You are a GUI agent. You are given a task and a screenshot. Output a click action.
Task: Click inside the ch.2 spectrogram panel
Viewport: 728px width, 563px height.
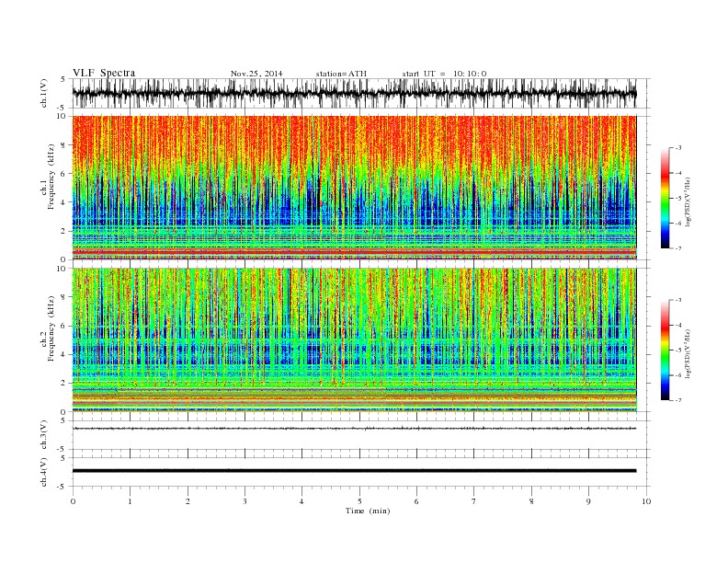click(x=354, y=340)
